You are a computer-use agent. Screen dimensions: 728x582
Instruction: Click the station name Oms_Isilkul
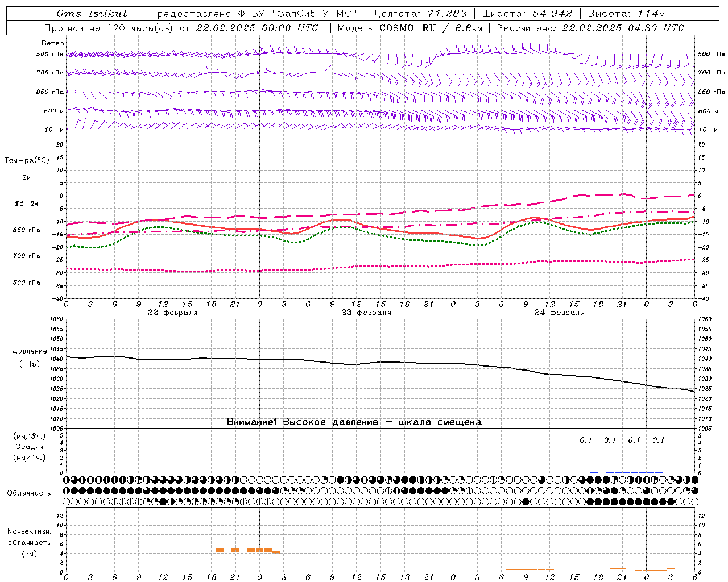92,14
